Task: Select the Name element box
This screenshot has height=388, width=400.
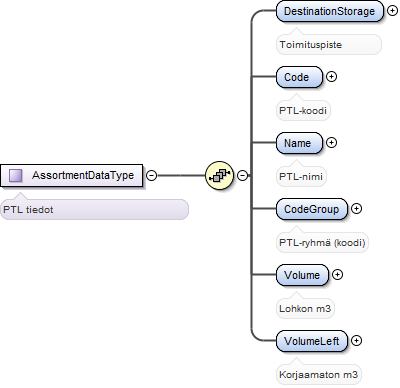Action: click(x=299, y=143)
